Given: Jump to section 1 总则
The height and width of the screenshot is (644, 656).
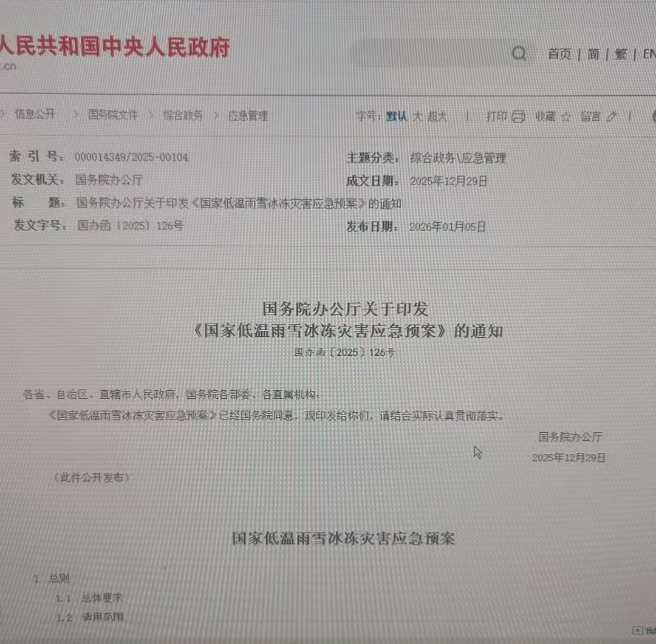Looking at the screenshot, I should pyautogui.click(x=59, y=578).
